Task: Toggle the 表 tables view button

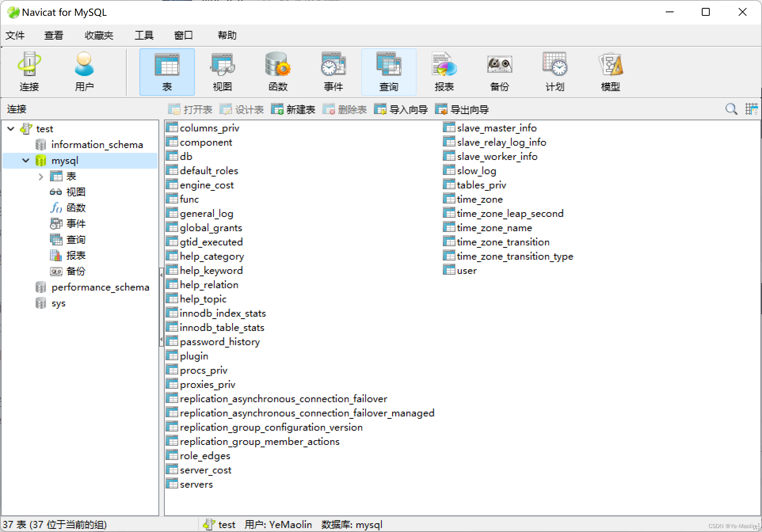Action: tap(167, 71)
